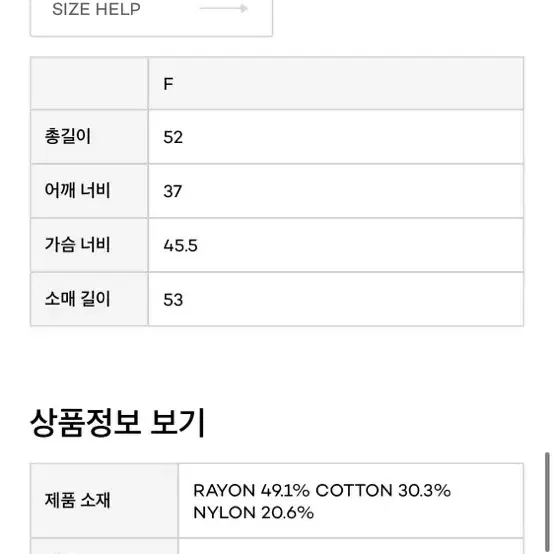Viewport: 554px width, 554px height.
Task: Click the SIZE HELP text label
Action: [x=96, y=9]
